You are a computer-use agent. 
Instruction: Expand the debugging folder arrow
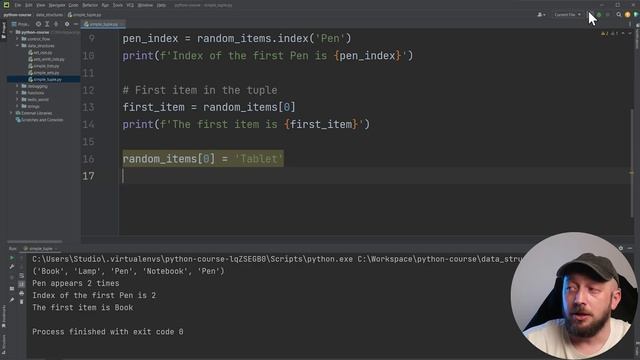point(17,86)
